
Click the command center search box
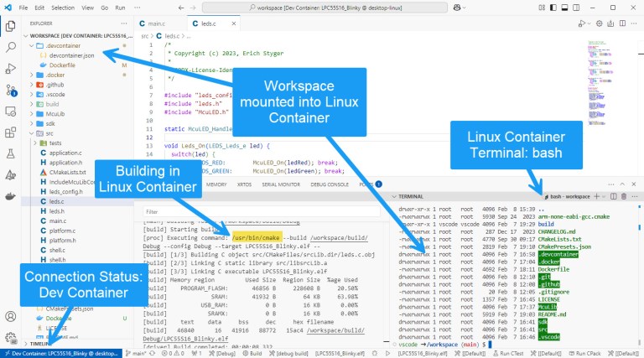click(325, 8)
